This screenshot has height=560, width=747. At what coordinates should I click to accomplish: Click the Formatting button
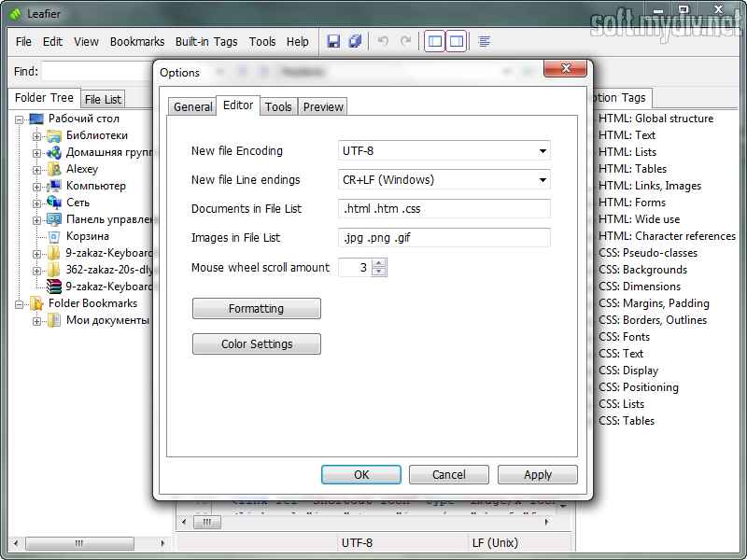(257, 308)
